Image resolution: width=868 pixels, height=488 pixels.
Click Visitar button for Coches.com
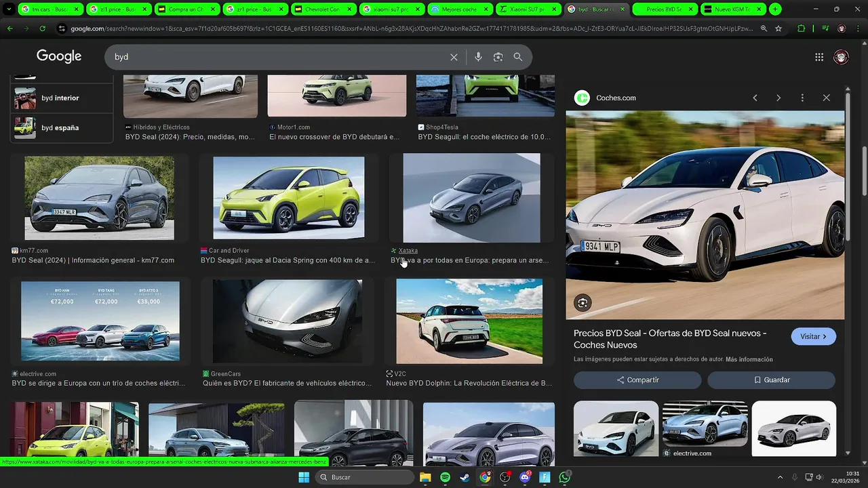(x=813, y=336)
